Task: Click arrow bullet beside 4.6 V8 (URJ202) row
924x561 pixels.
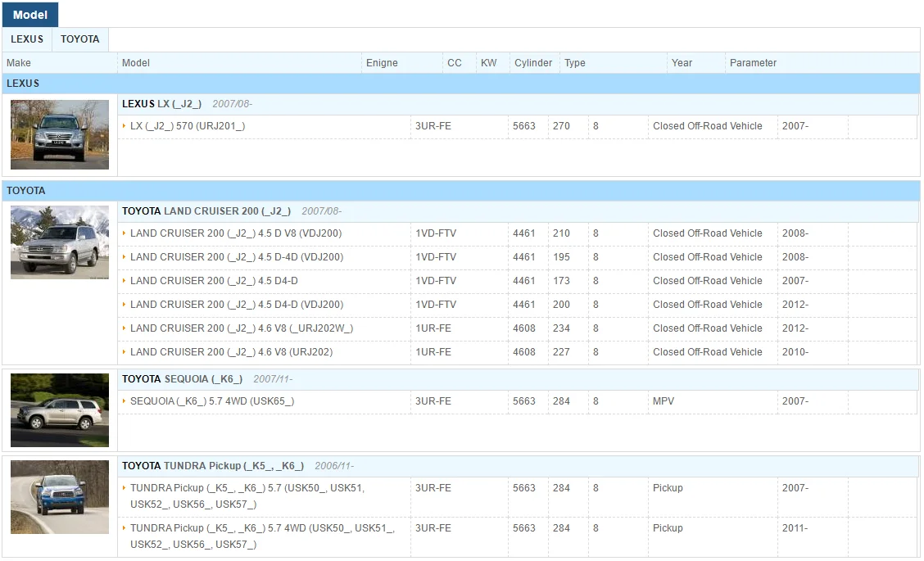Action: (x=124, y=352)
